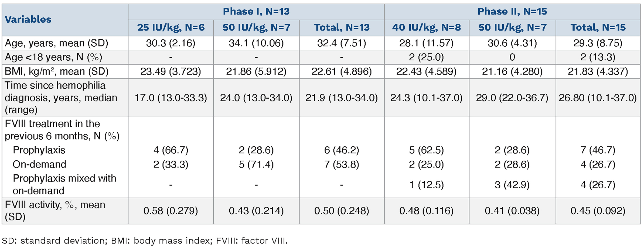Viewport: 644px width, 249px height.
Task: Select the Phase II, N=15 header
Action: 512,11
